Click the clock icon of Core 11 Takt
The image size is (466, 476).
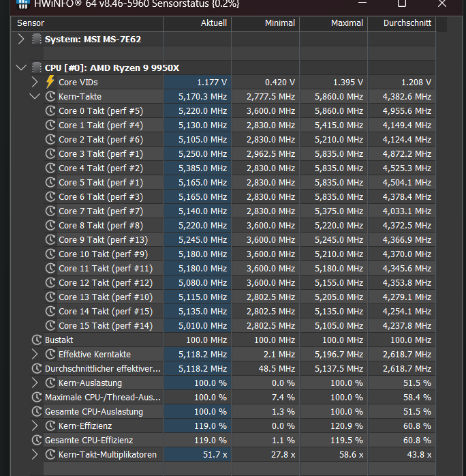[x=50, y=269]
